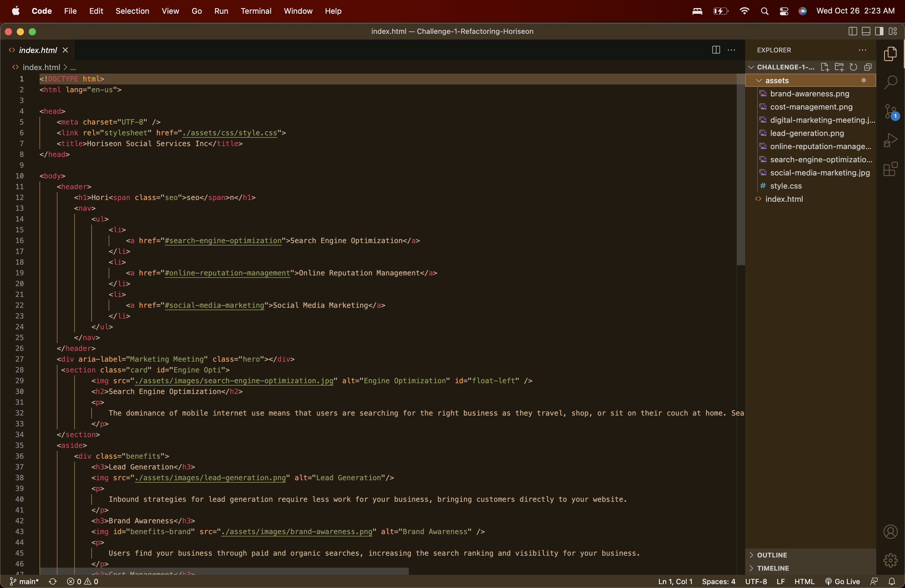This screenshot has height=588, width=905.
Task: Start the Go Live server
Action: [843, 581]
